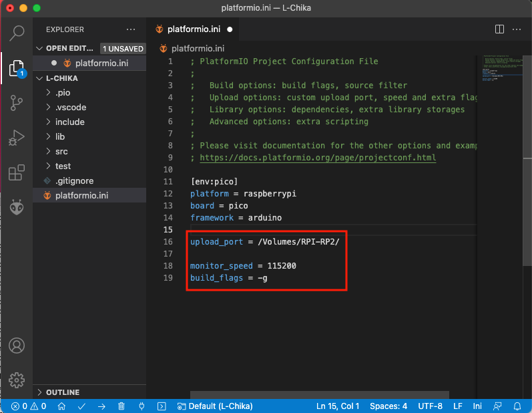Screen dimensions: 532x413
Task: Expand the src folder
Action: pos(61,151)
